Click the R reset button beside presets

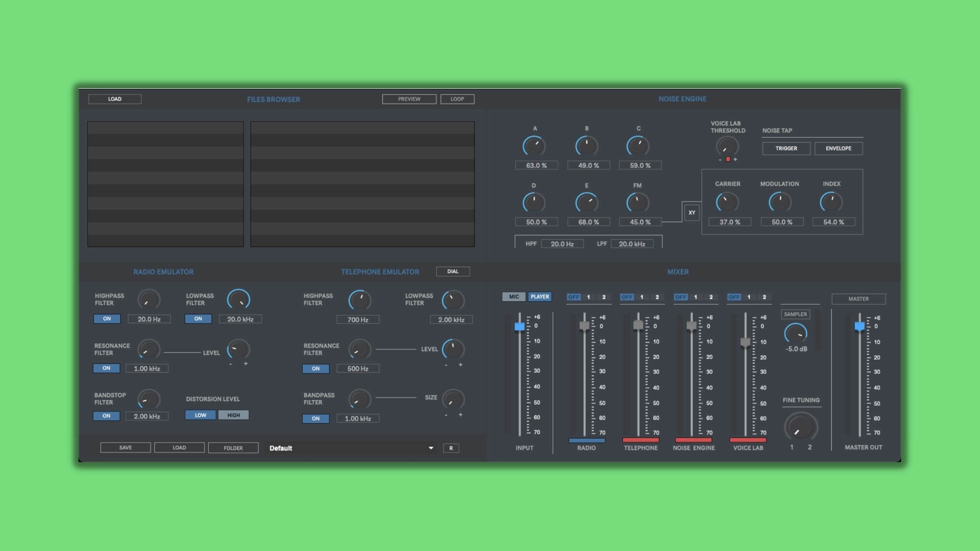[x=451, y=448]
